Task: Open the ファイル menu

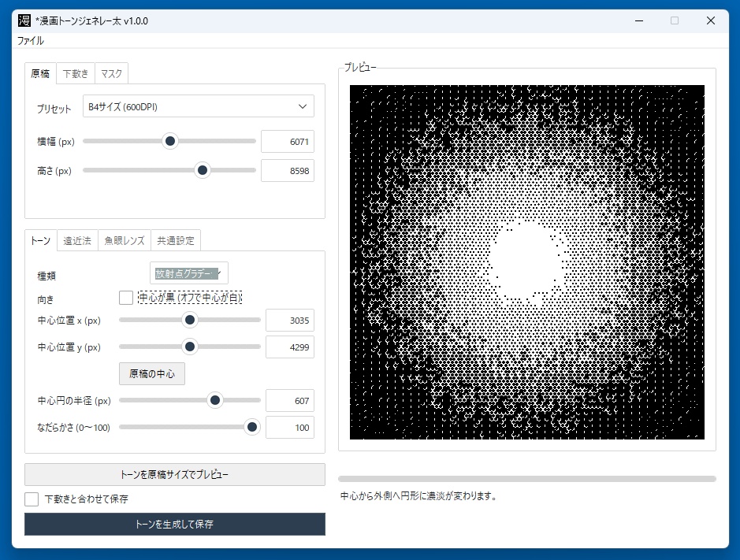Action: [31, 41]
